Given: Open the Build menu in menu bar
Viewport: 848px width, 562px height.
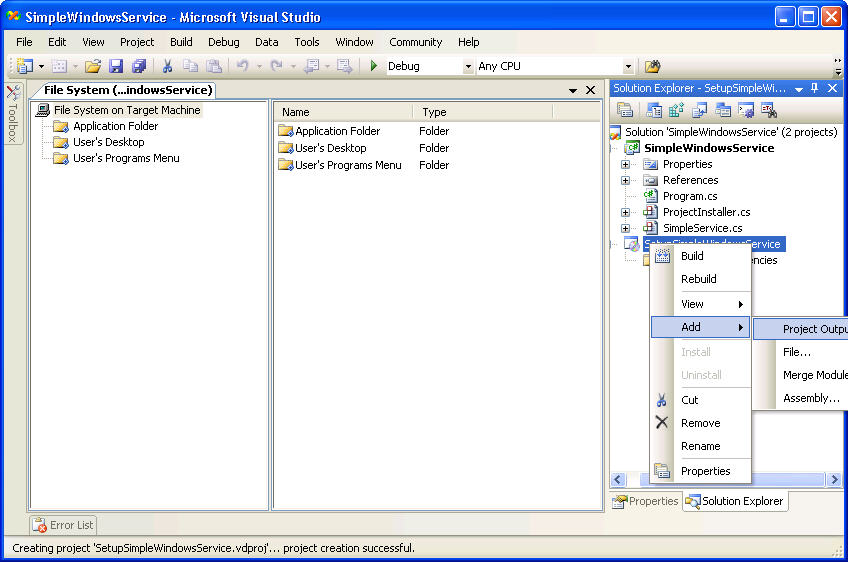Looking at the screenshot, I should [x=181, y=42].
